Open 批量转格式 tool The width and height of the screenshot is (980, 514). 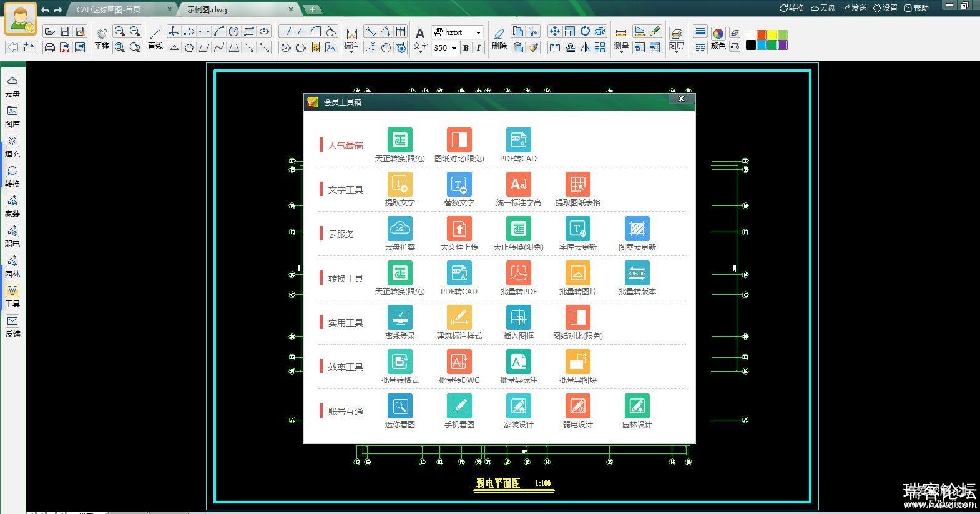pos(399,367)
